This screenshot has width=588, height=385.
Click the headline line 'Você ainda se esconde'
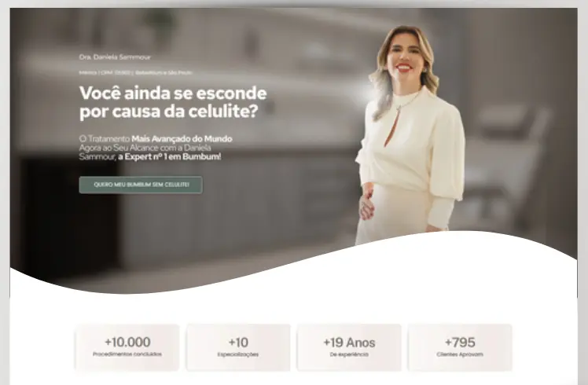[x=173, y=93]
